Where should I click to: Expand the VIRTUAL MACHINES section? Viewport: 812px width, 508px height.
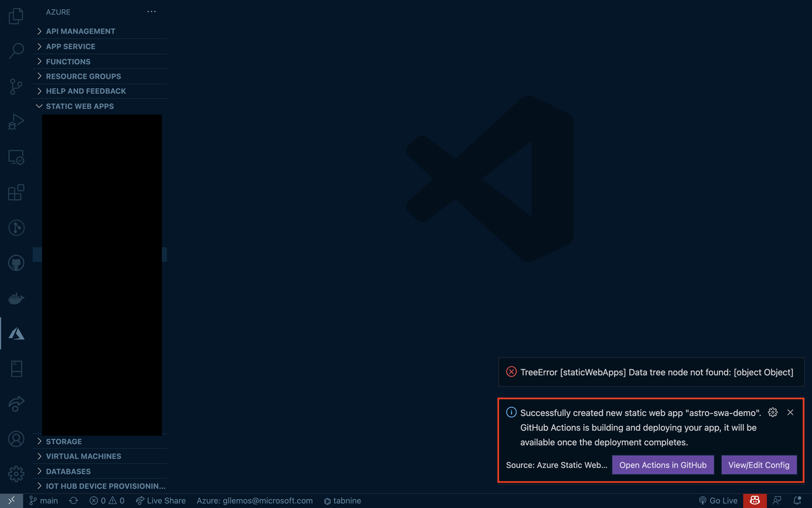click(x=100, y=456)
